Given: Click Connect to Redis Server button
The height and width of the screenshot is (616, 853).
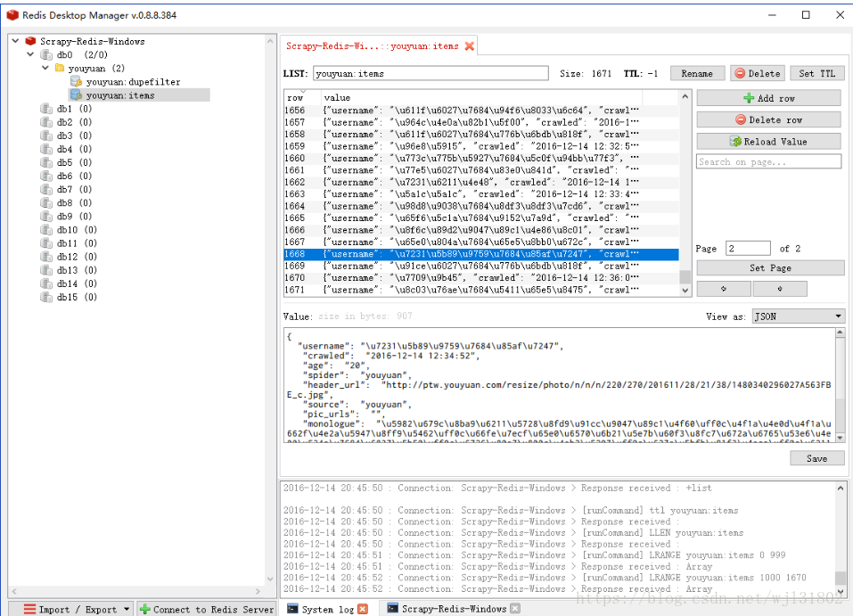Looking at the screenshot, I should [x=207, y=609].
